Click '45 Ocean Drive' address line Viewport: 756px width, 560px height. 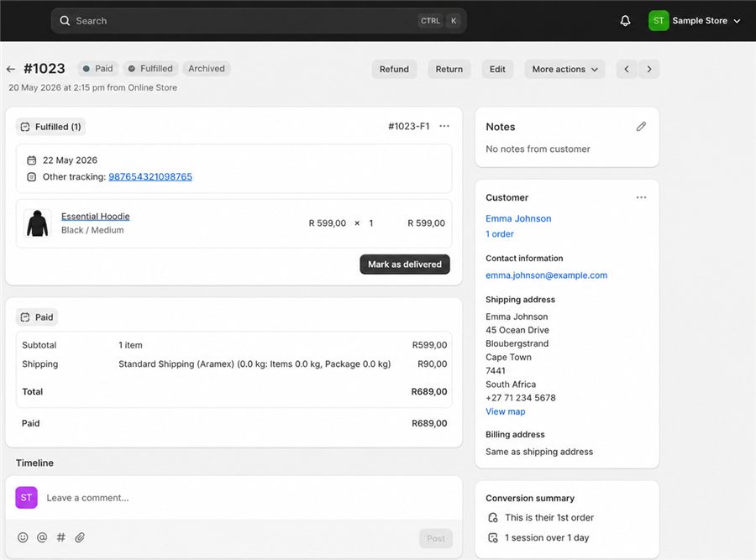click(x=517, y=330)
